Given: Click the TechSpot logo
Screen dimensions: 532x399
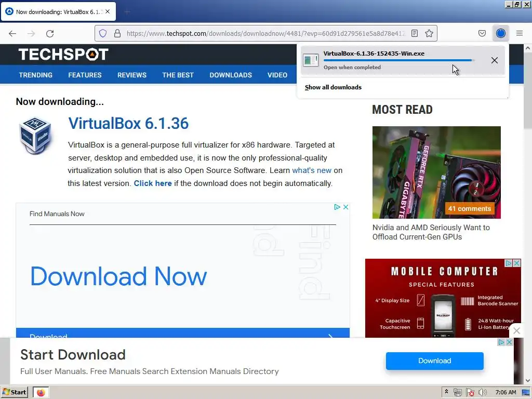Looking at the screenshot, I should coord(63,54).
